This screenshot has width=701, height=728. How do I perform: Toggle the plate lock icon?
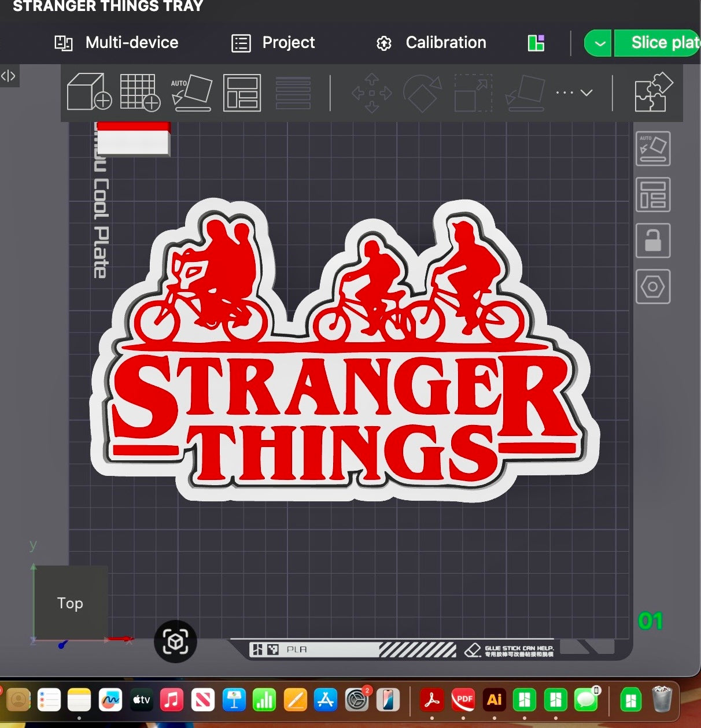[653, 240]
